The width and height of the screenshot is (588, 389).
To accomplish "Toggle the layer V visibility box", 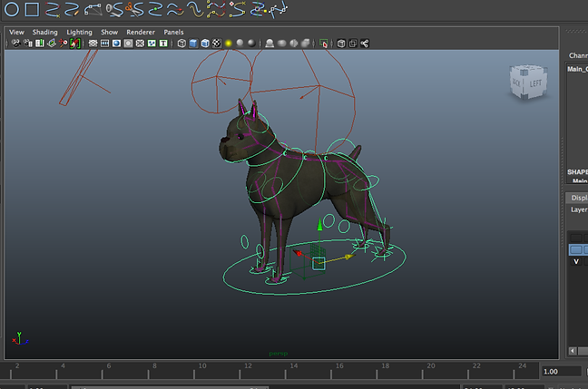I will coord(576,261).
